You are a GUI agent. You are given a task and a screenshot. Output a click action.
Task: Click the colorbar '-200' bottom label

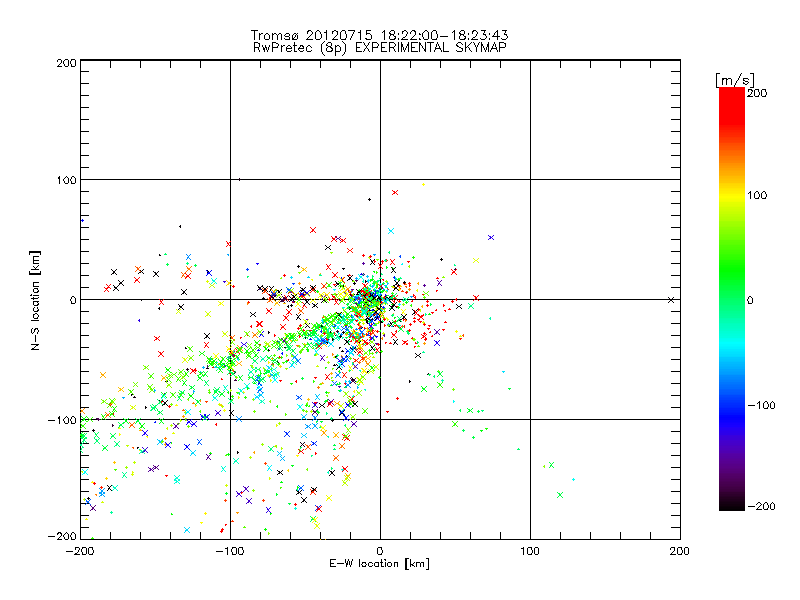[x=761, y=506]
